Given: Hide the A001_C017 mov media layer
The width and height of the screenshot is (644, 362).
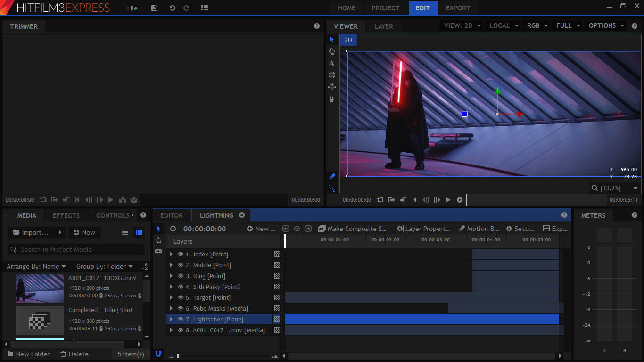Looking at the screenshot, I should [180, 330].
